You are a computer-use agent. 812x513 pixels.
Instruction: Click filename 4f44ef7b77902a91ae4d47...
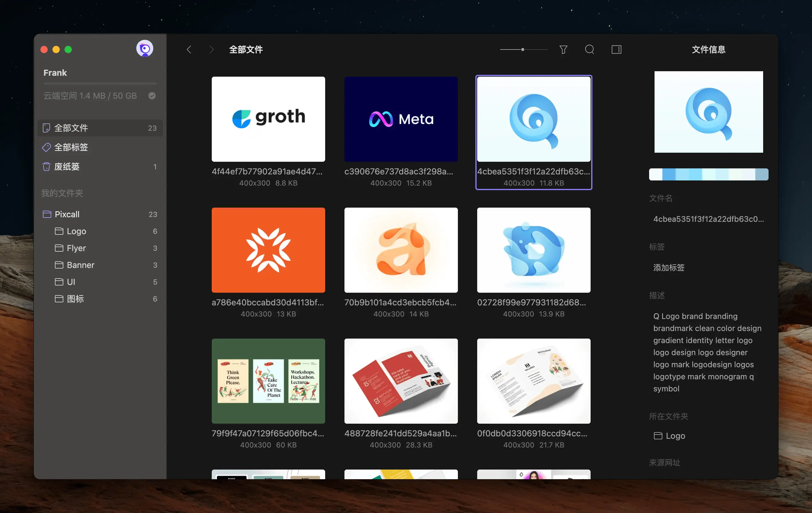click(267, 171)
